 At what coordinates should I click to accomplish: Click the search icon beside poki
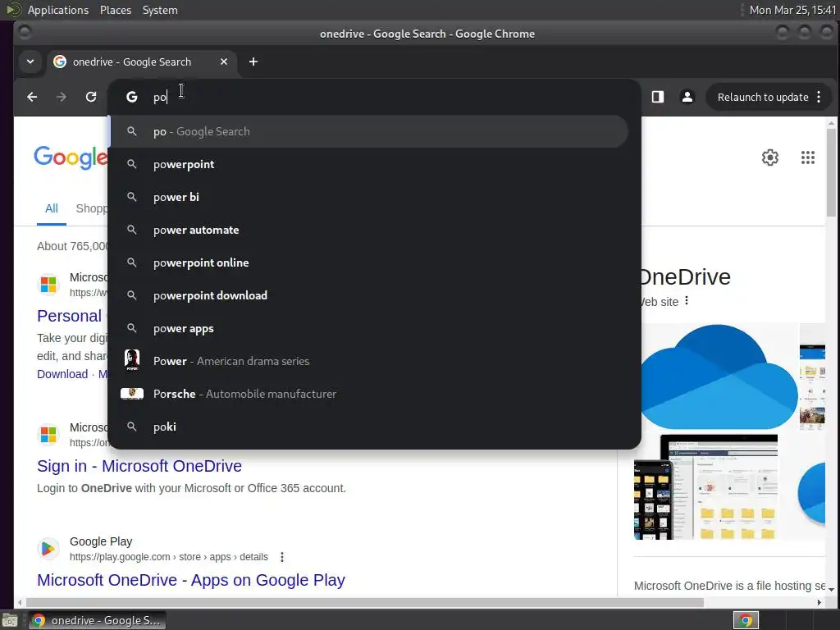pos(132,427)
